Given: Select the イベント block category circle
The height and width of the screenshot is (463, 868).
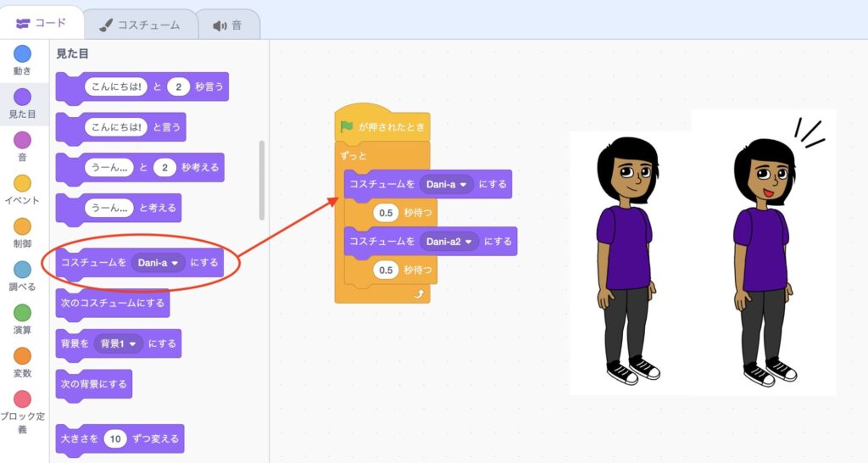Looking at the screenshot, I should pyautogui.click(x=22, y=183).
